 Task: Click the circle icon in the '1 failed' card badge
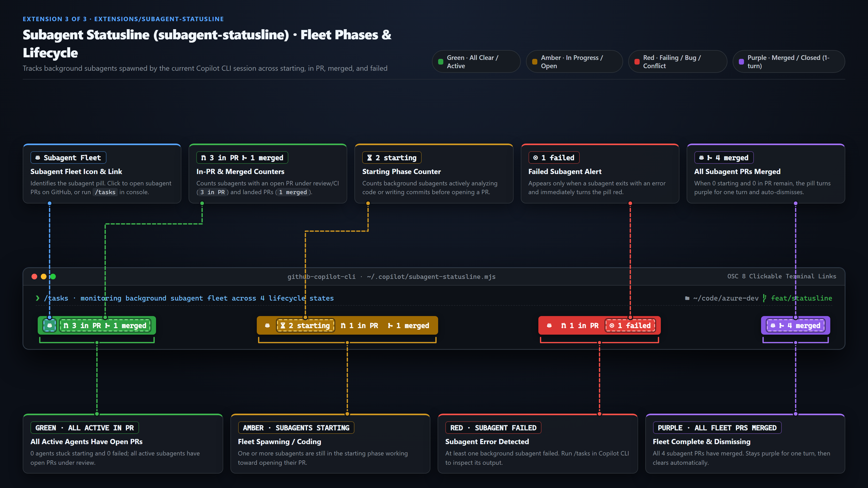coord(536,158)
